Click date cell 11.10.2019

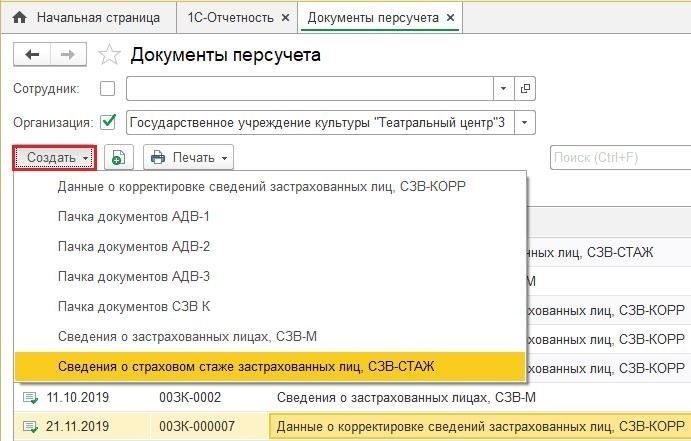78,398
